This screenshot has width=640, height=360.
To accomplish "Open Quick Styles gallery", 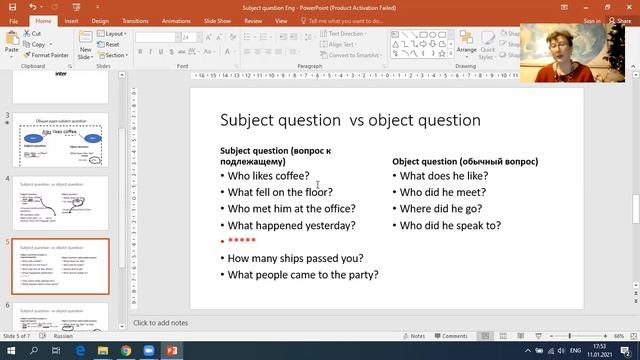I will (x=487, y=46).
